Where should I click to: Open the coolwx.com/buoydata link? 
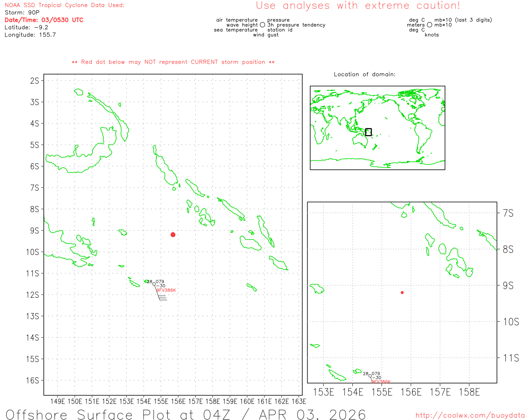click(x=470, y=415)
